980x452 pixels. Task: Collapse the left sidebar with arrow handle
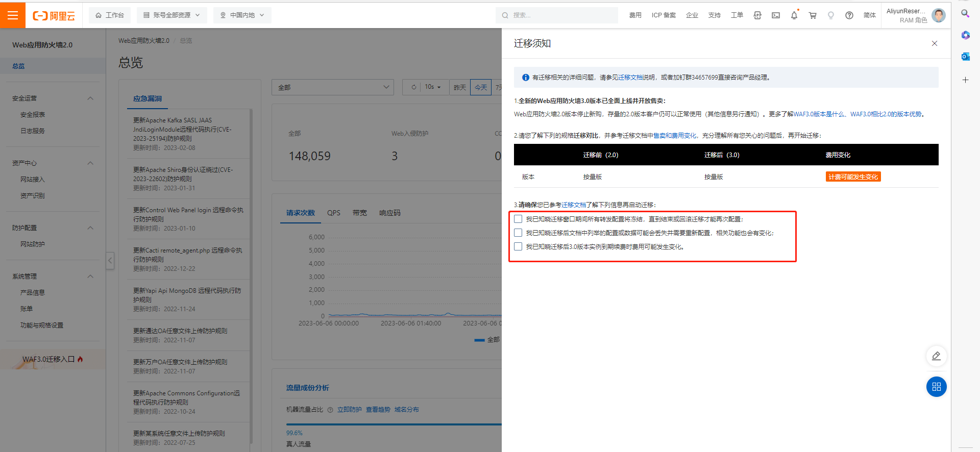point(110,261)
